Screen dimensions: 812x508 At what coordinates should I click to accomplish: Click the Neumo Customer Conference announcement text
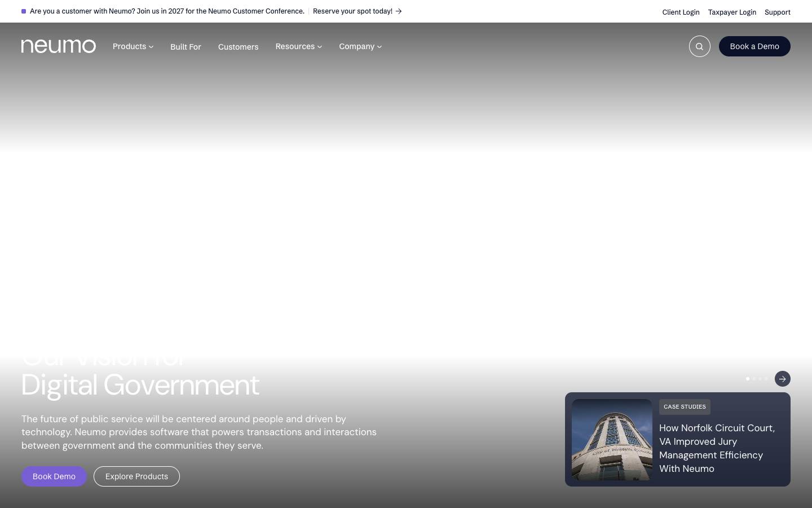167,11
